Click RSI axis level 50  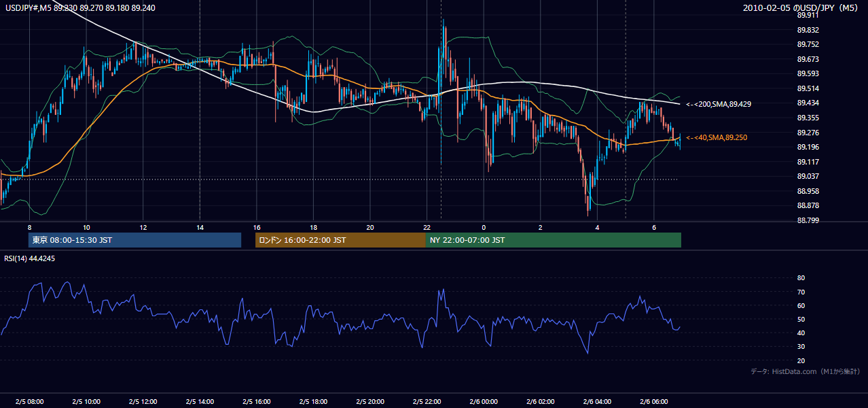pos(801,319)
